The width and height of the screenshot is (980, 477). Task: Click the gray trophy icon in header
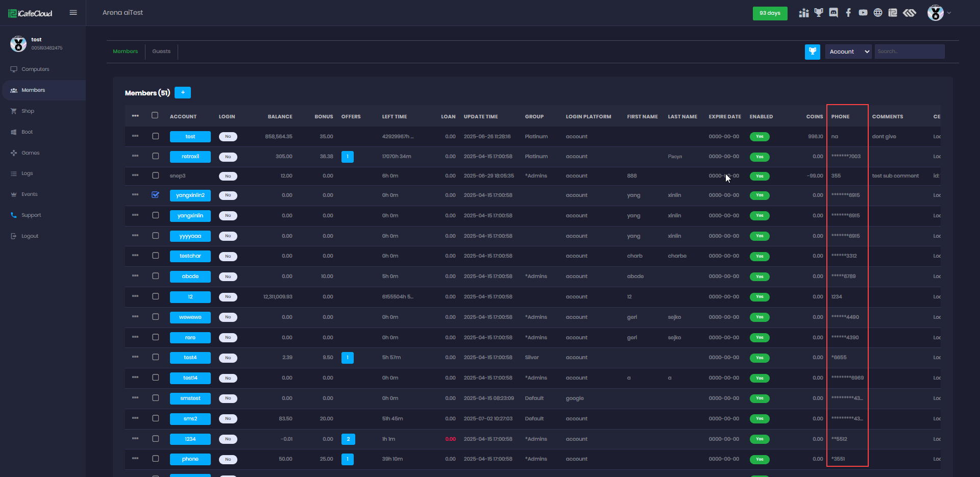(819, 13)
